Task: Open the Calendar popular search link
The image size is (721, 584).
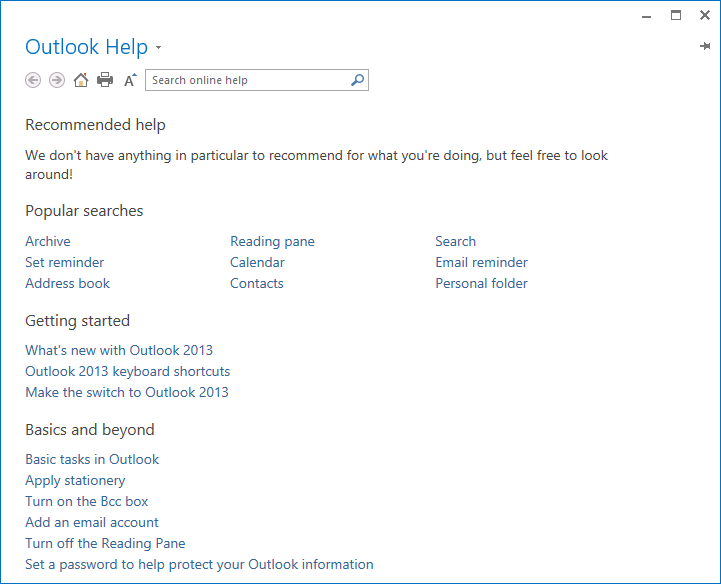Action: (257, 263)
